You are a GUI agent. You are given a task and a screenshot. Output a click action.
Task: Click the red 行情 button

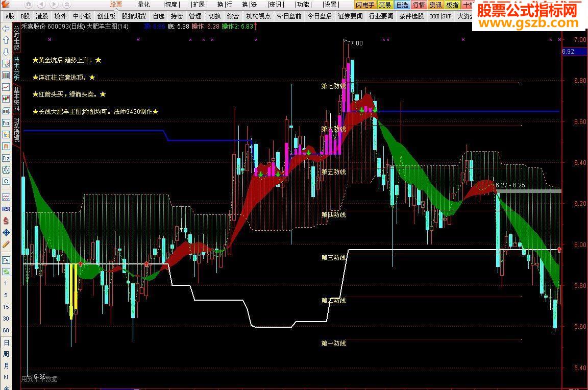coord(419,5)
